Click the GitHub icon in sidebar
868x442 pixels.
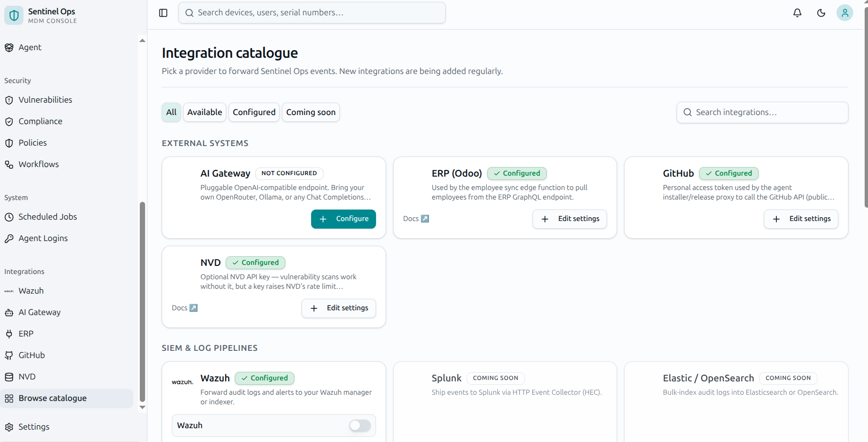point(9,356)
